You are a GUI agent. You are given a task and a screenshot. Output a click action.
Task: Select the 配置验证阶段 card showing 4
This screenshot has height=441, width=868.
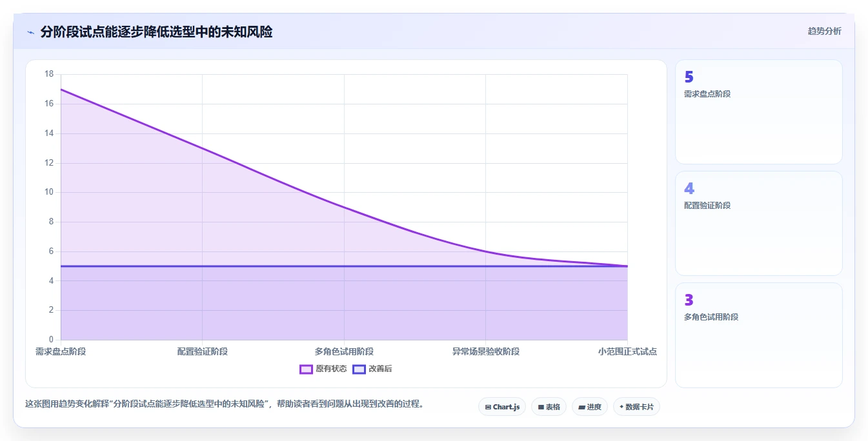coord(759,224)
